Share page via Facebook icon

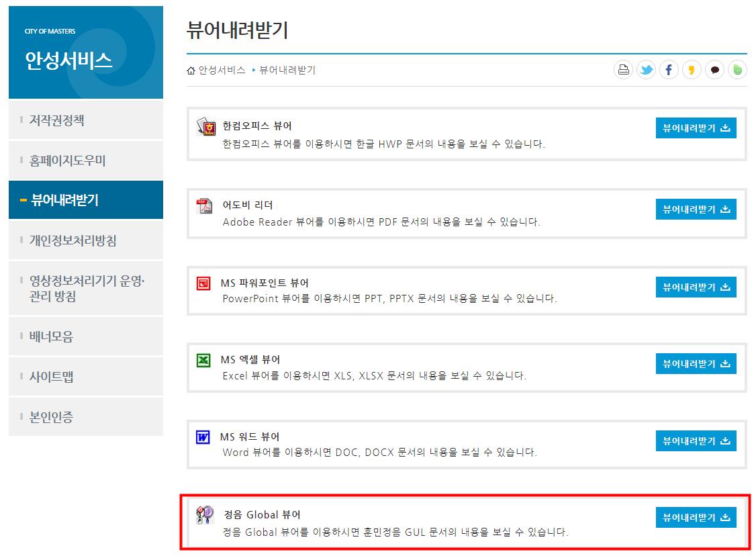click(x=669, y=70)
